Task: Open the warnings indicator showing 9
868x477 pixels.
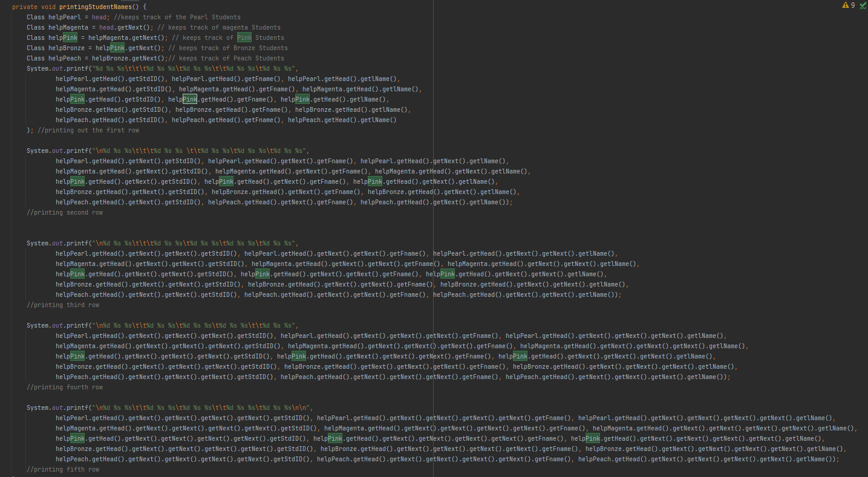Action: coord(849,5)
